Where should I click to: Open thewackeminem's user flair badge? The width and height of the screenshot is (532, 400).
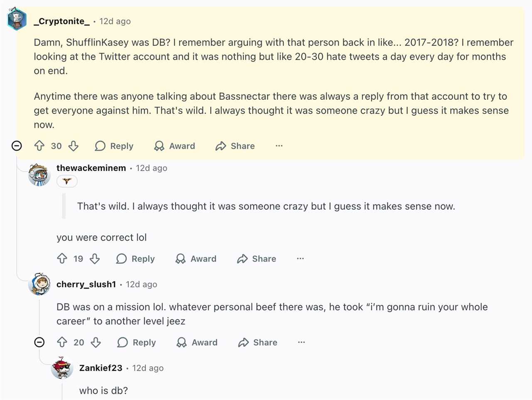67,181
